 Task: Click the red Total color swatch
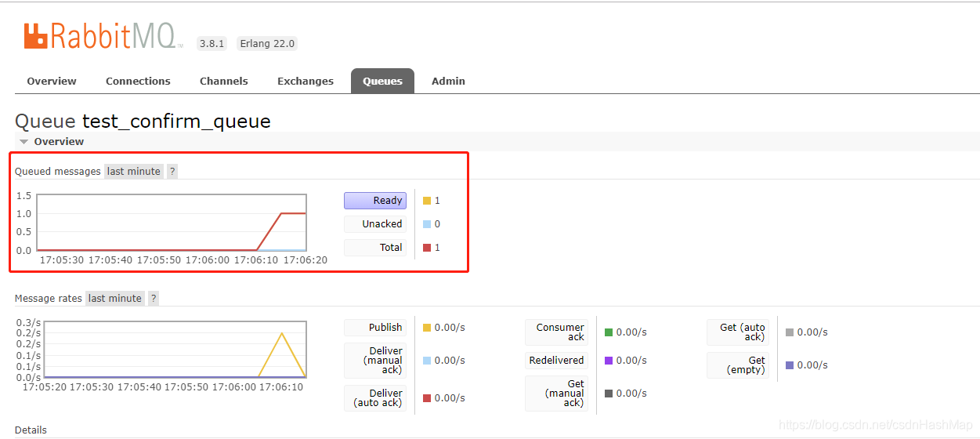427,248
